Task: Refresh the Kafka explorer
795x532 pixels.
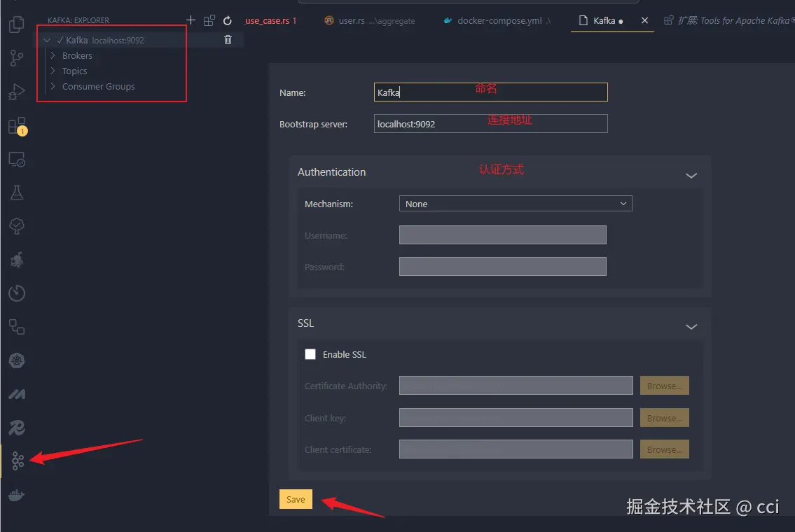Action: tap(227, 21)
